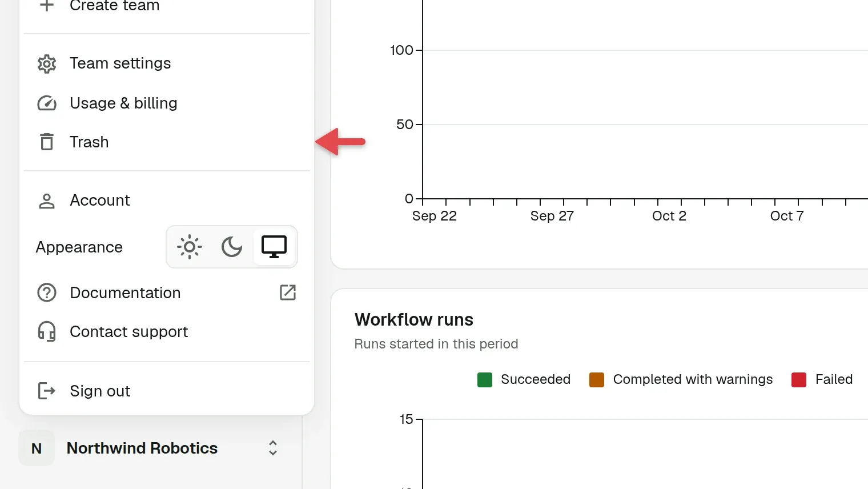Expand the Northwind Robotics team switcher chevrons

(x=273, y=448)
